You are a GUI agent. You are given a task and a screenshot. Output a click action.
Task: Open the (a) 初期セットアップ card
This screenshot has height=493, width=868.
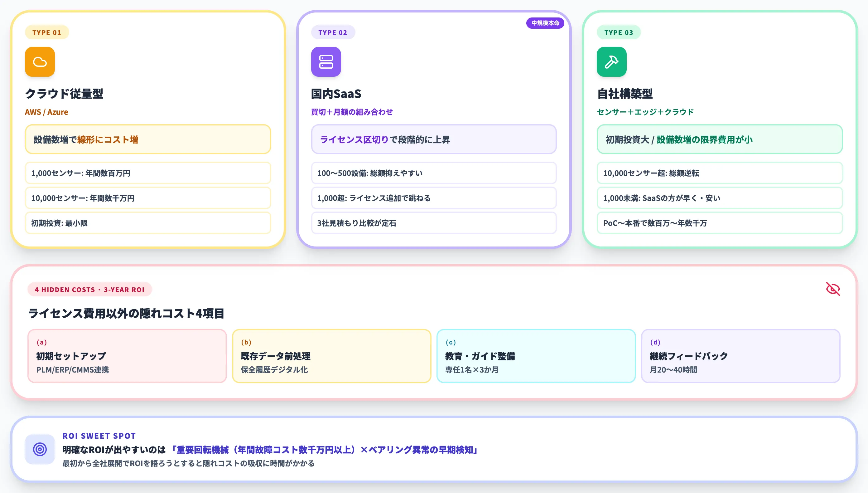(x=127, y=356)
